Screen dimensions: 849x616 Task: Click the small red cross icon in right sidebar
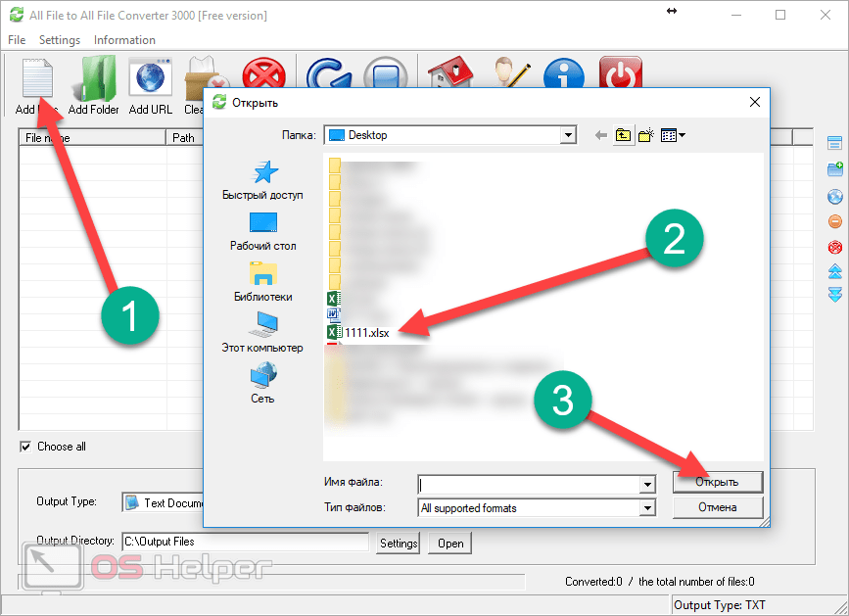(x=835, y=247)
